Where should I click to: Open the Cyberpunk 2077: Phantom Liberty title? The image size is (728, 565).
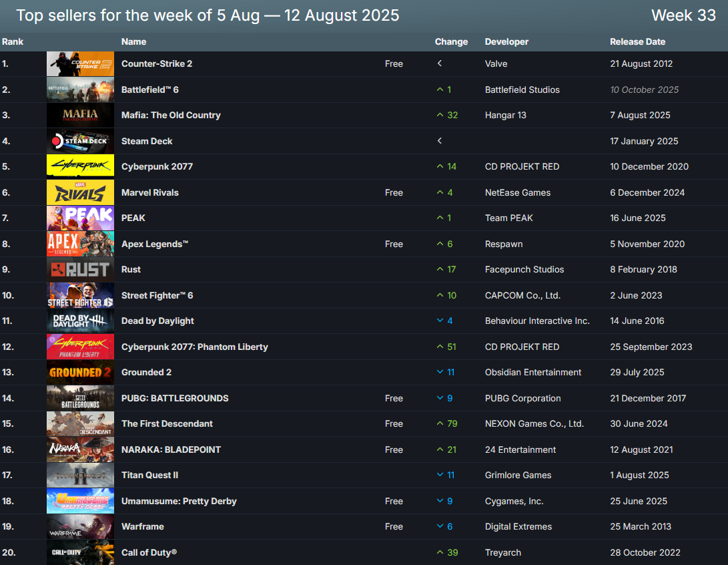(195, 347)
